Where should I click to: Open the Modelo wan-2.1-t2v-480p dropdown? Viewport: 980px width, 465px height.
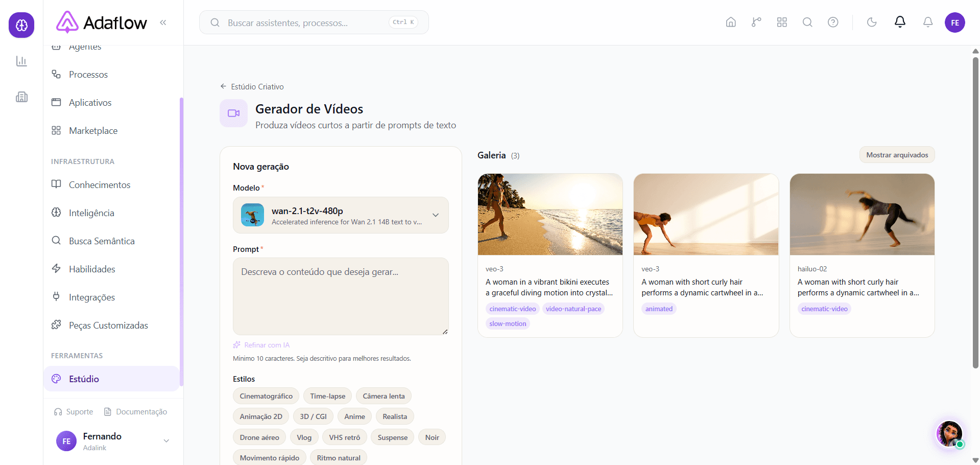341,215
